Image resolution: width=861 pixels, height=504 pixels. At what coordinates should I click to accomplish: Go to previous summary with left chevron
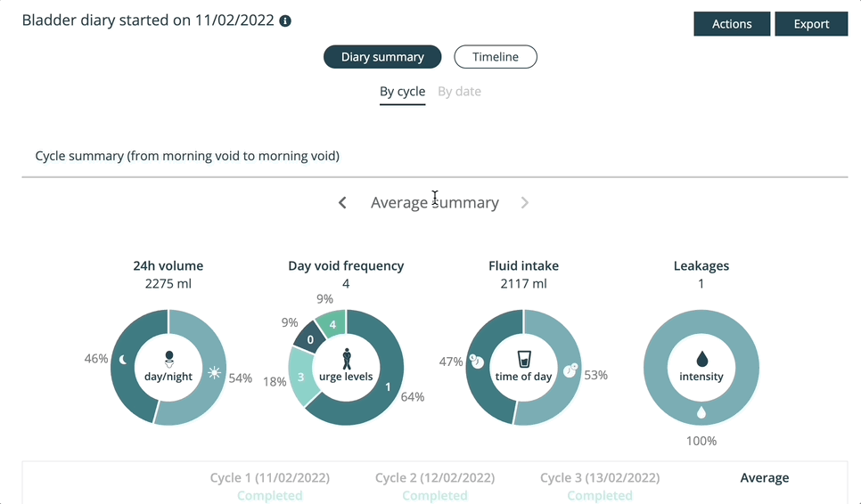coord(342,203)
